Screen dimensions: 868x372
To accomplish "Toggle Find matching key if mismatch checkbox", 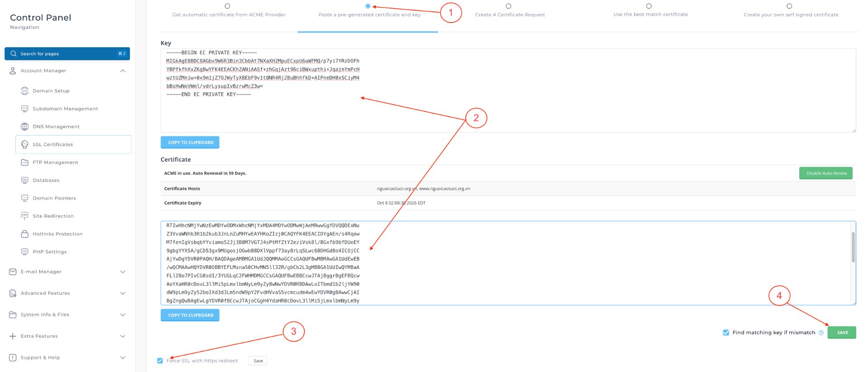I will 726,333.
